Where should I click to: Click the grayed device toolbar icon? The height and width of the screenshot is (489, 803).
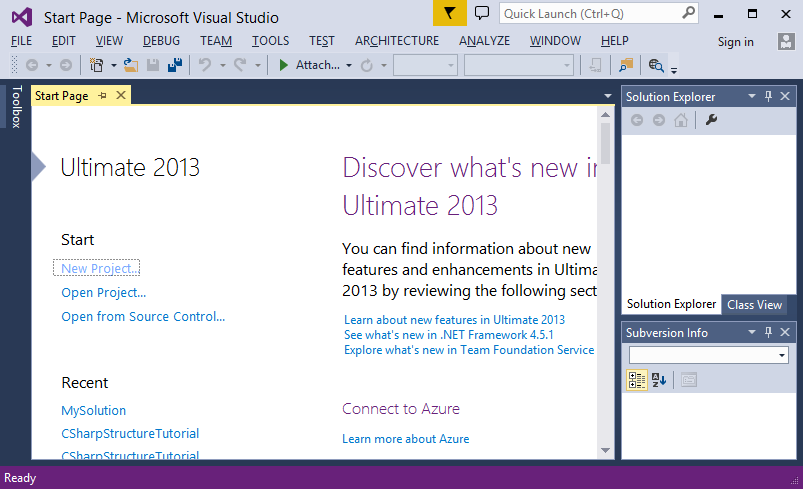[595, 65]
